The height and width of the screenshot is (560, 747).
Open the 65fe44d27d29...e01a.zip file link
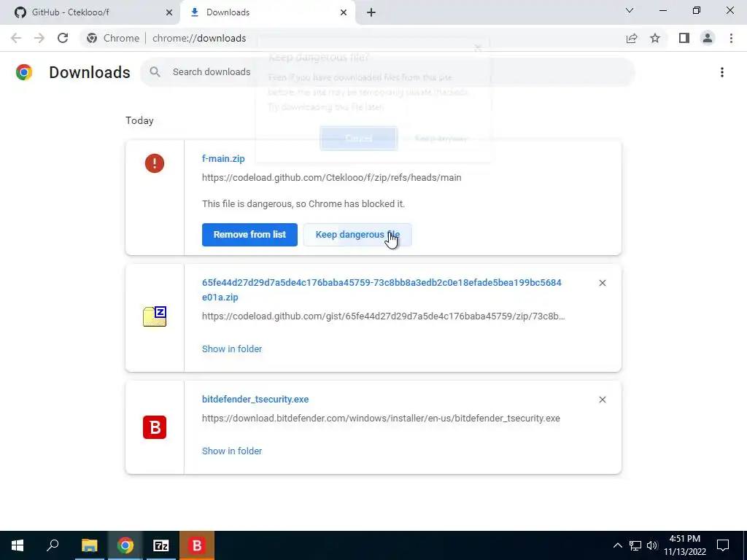[x=382, y=289]
